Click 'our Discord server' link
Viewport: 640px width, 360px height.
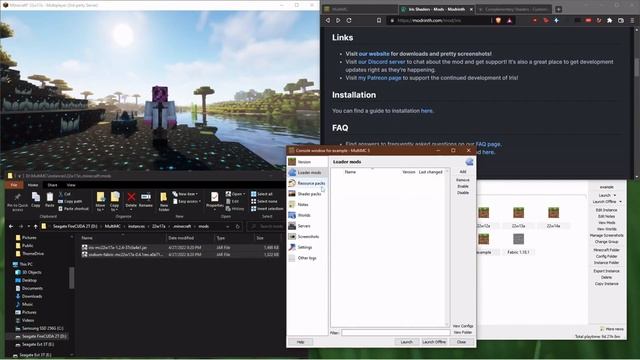pyautogui.click(x=382, y=62)
